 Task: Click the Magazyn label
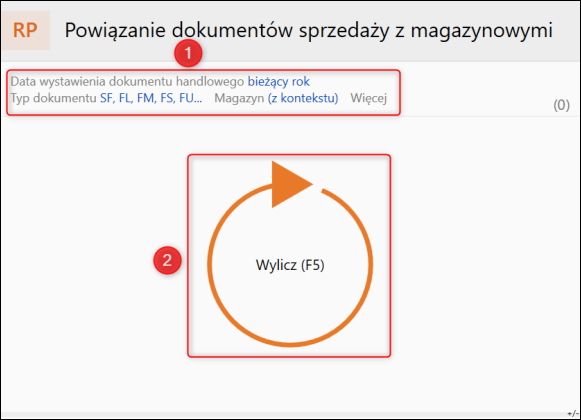pyautogui.click(x=239, y=98)
